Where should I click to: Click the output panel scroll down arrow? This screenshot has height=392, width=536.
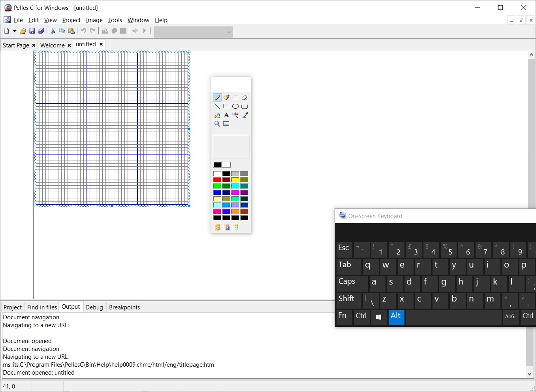pos(530,373)
